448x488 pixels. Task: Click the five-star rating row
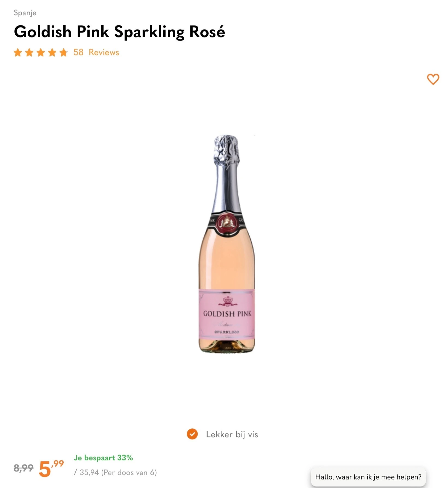point(40,52)
